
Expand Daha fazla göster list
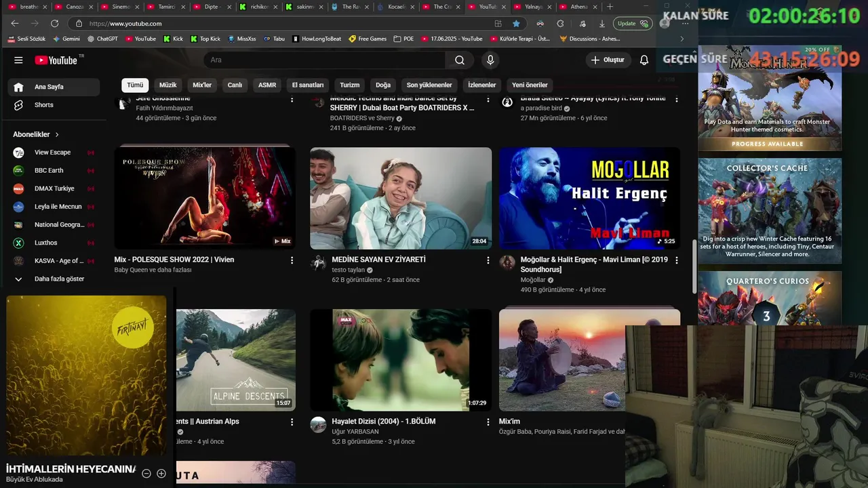54,279
